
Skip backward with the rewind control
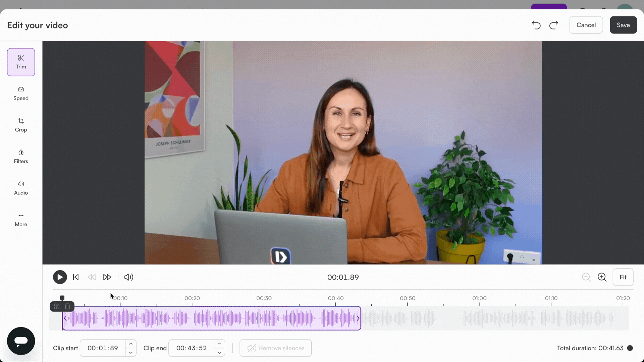[x=91, y=277]
